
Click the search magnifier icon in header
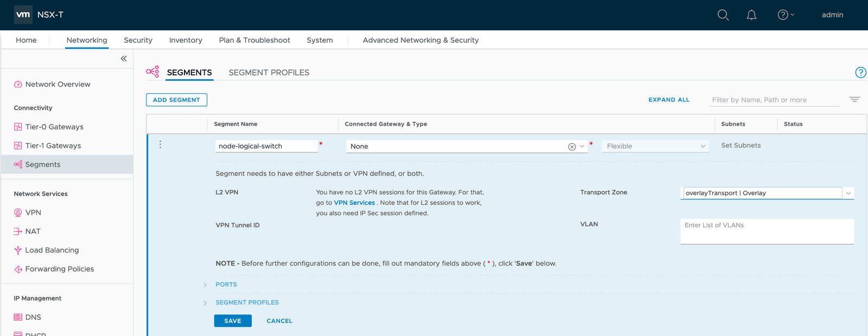click(723, 15)
